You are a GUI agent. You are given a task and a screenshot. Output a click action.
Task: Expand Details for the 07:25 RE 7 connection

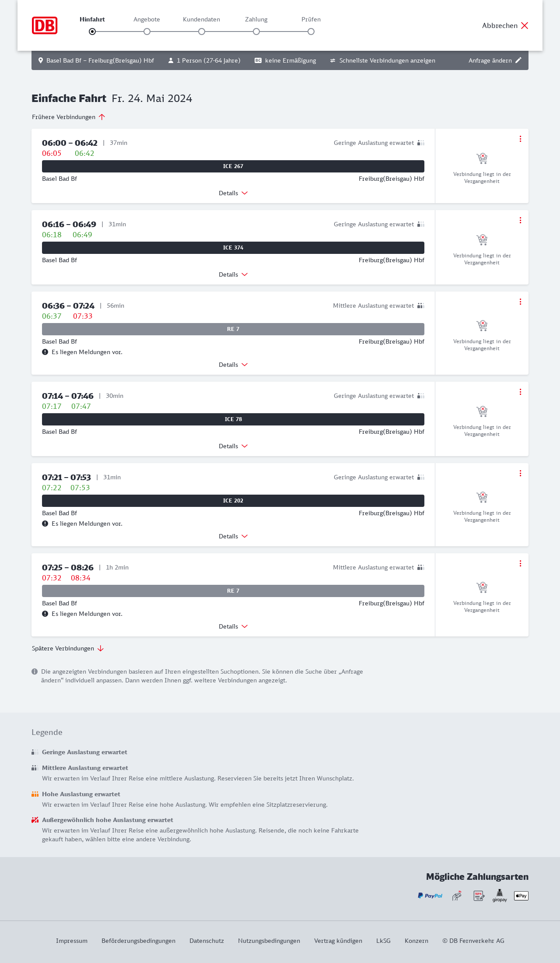(x=233, y=626)
